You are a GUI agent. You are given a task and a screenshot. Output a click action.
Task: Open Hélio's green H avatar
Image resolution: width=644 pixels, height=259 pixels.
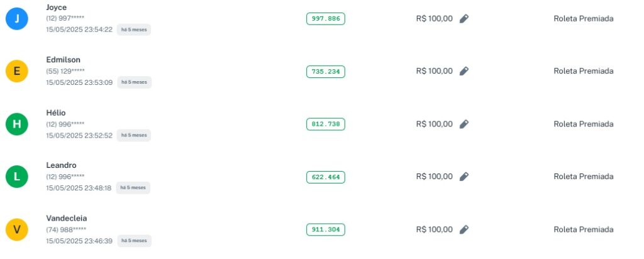[17, 124]
